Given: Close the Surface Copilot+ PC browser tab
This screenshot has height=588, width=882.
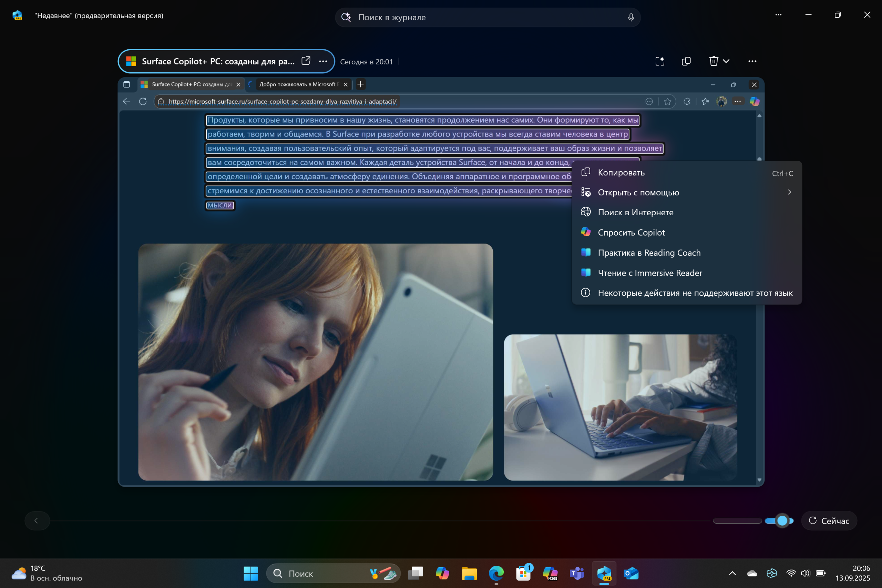Looking at the screenshot, I should tap(238, 84).
